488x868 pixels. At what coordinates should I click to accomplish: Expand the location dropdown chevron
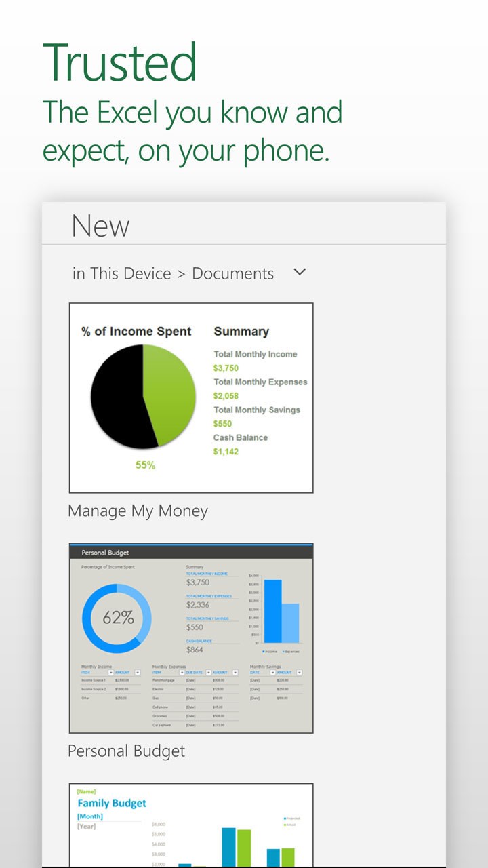pyautogui.click(x=300, y=272)
